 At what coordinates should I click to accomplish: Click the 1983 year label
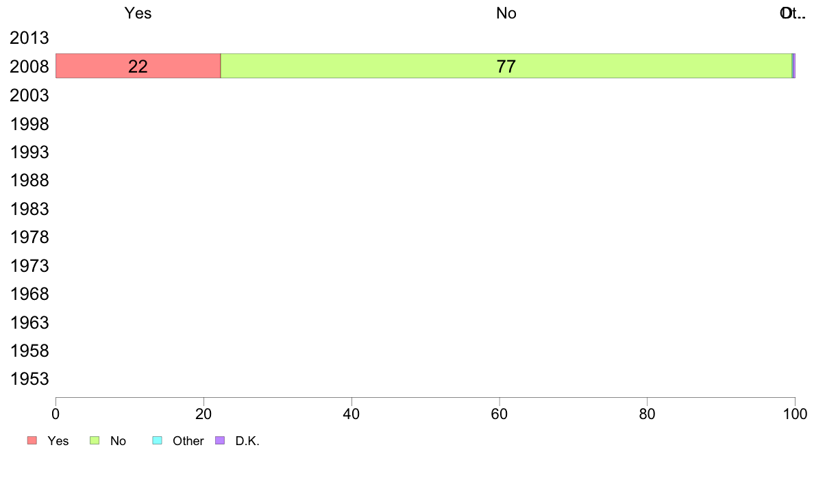tap(29, 209)
